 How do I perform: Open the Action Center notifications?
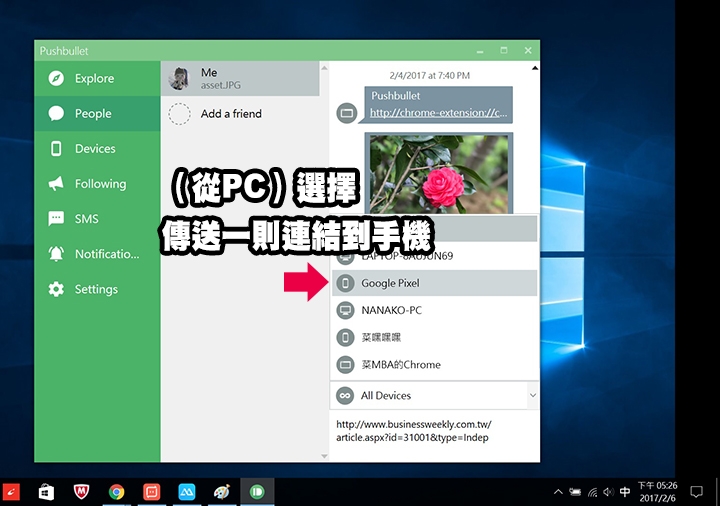(x=696, y=492)
